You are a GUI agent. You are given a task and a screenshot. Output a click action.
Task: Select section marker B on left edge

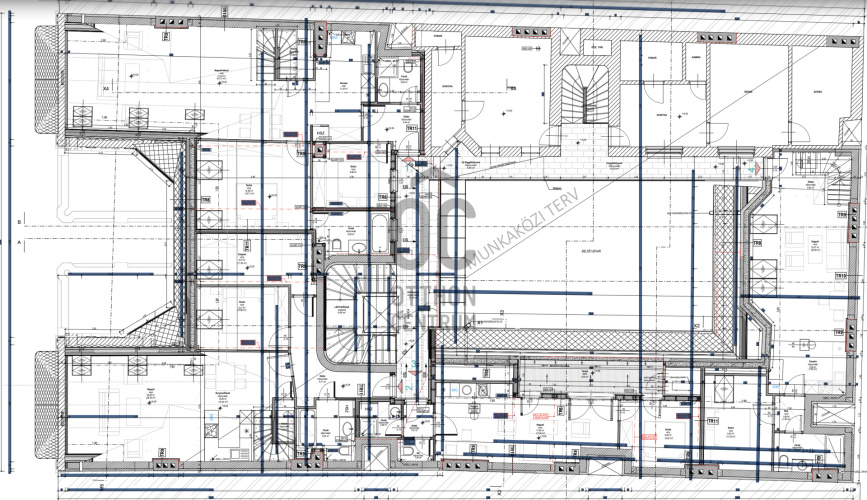(x=20, y=222)
